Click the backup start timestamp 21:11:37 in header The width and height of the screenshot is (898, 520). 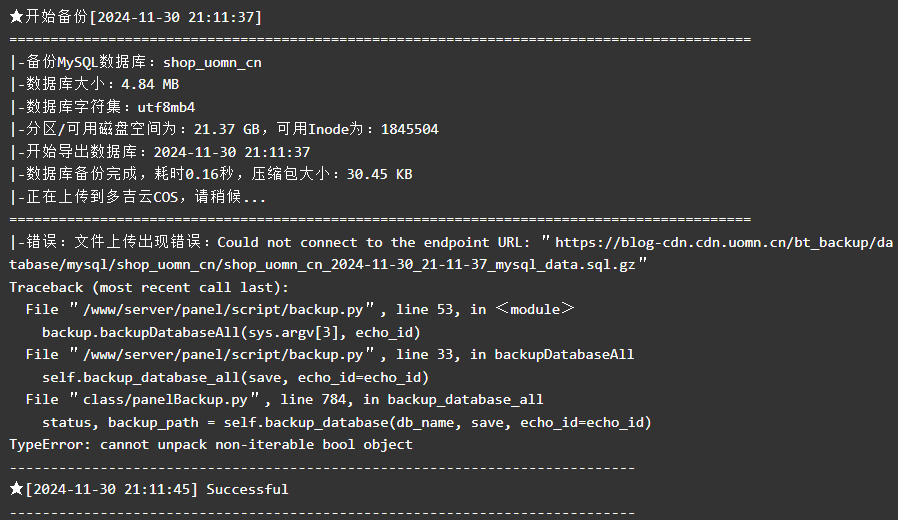pos(221,17)
